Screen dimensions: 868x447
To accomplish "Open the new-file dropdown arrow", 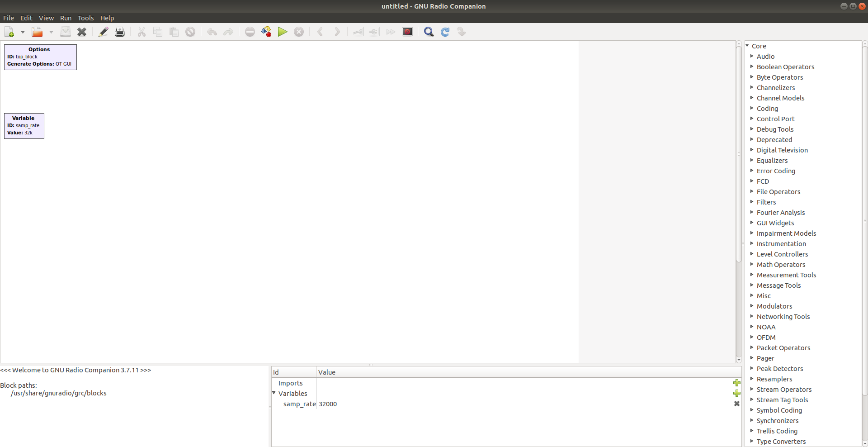I will (23, 32).
